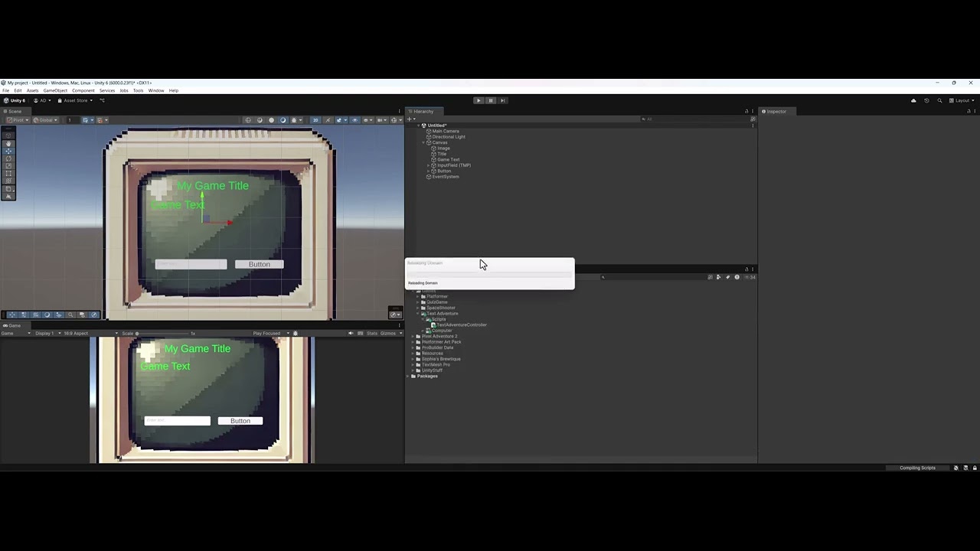
Task: Open the Unity Cloud icon
Action: pyautogui.click(x=913, y=100)
